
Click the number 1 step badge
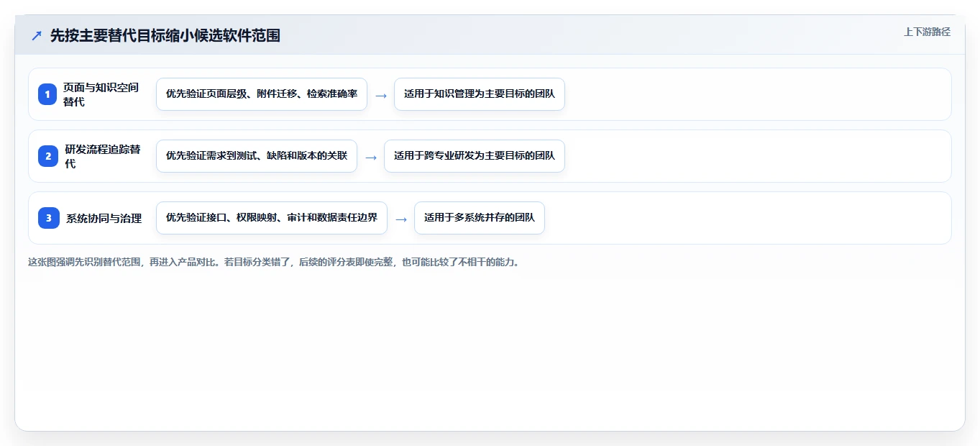[47, 94]
